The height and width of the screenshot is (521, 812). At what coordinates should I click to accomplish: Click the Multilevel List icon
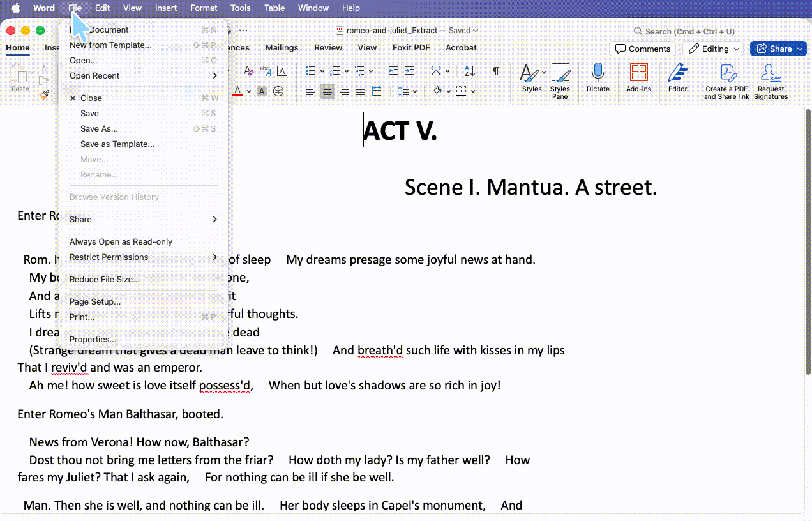(359, 71)
